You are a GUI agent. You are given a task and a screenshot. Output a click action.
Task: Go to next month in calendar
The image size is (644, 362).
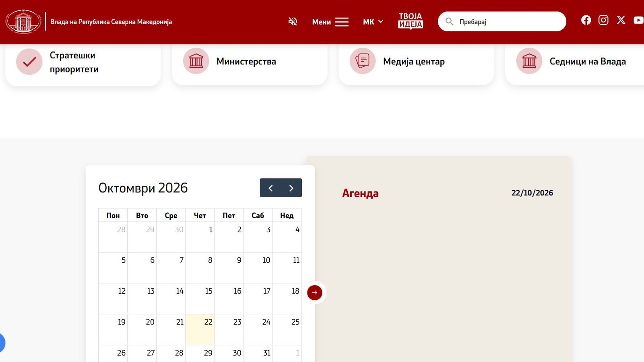(x=291, y=188)
